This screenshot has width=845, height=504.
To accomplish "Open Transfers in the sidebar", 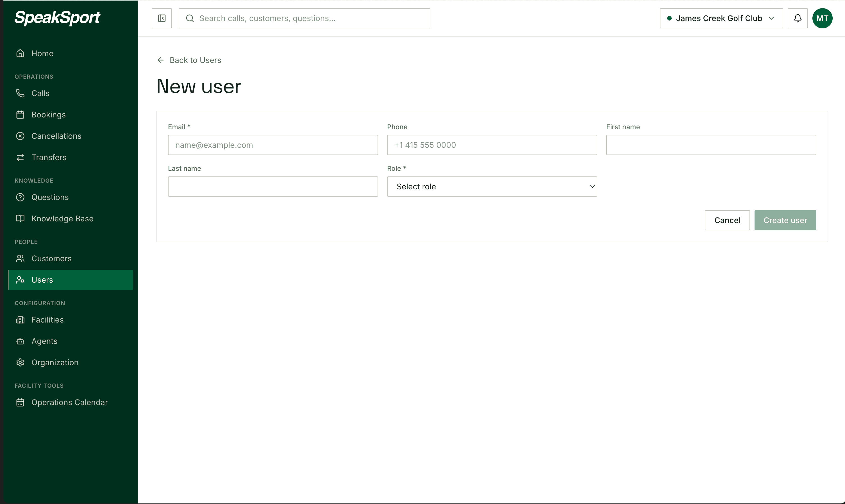I will tap(71, 157).
